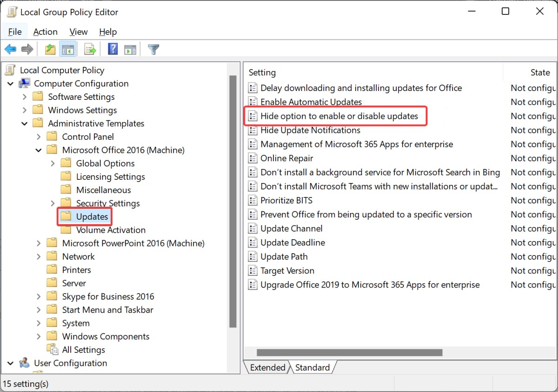Screen dimensions: 558x392
Task: Click the Back arrow toolbar icon
Action: [x=10, y=49]
